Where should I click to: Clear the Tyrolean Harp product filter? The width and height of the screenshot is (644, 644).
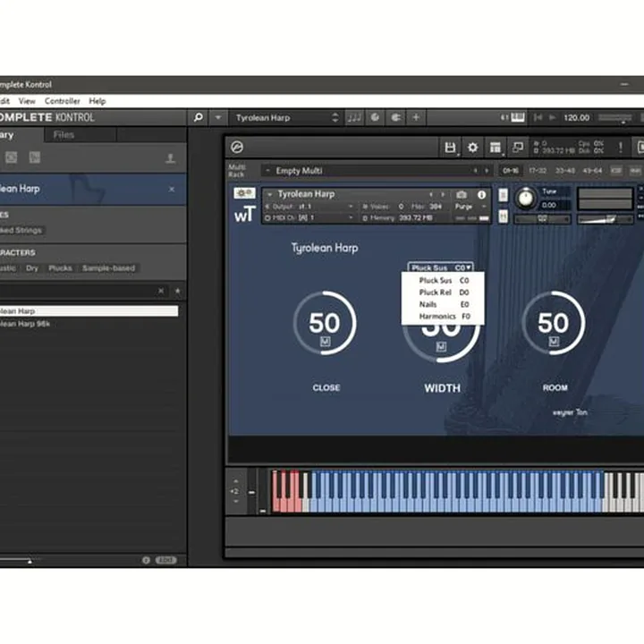pos(172,190)
